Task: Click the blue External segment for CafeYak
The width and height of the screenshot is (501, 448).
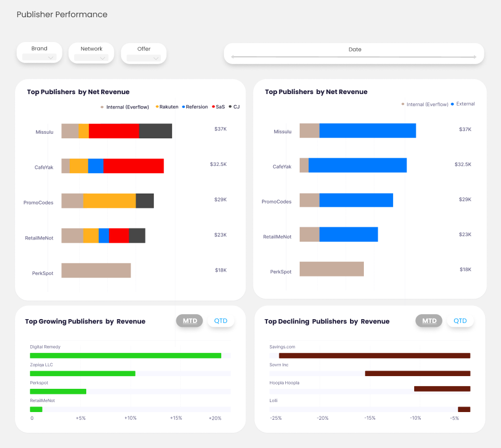Action: 357,165
